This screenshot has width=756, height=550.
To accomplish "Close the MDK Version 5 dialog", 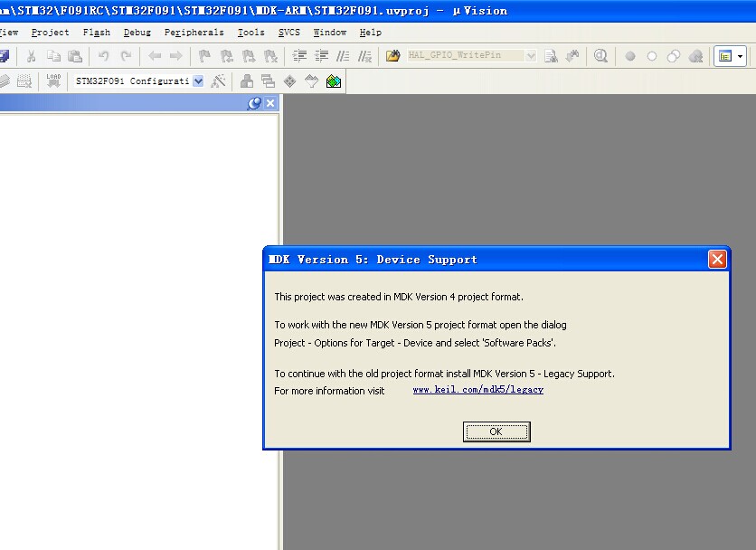I will click(717, 260).
